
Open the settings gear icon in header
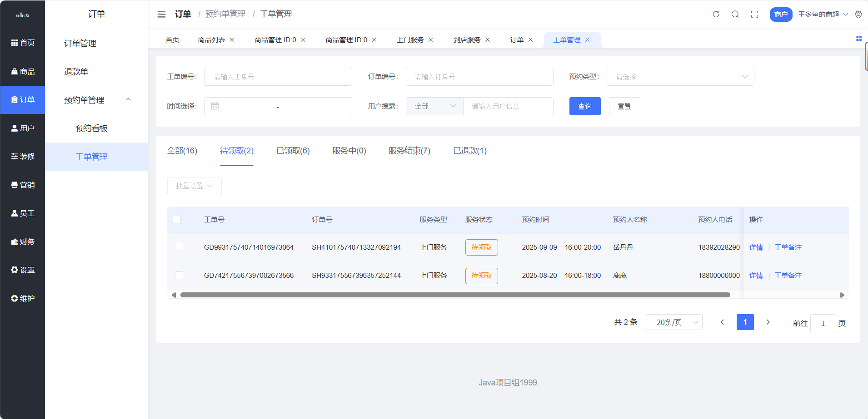(x=858, y=15)
